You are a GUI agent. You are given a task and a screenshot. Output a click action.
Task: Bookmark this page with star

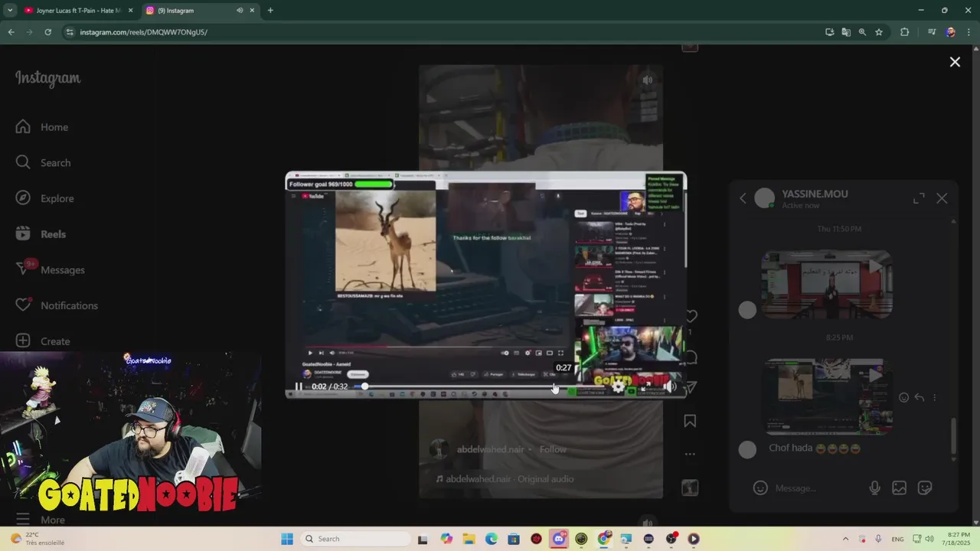pyautogui.click(x=879, y=32)
